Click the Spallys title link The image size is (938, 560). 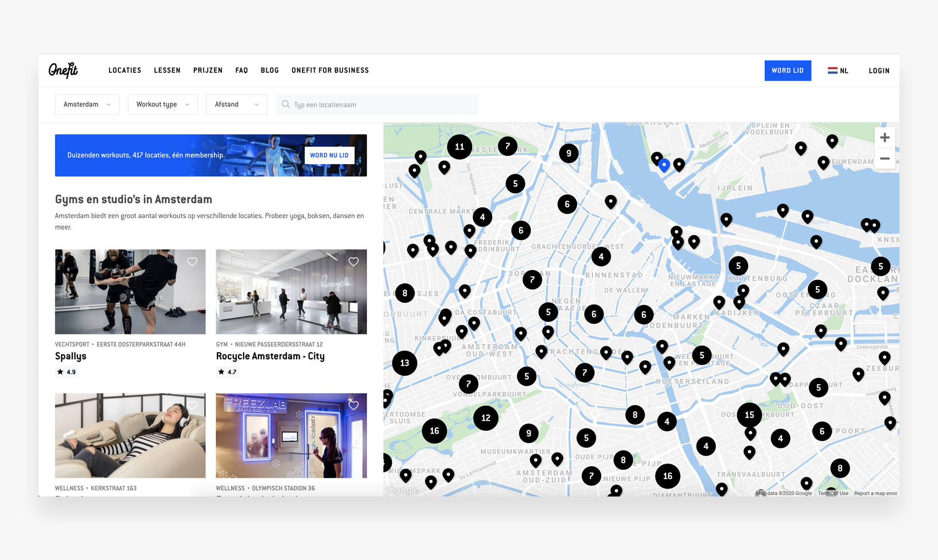tap(71, 356)
